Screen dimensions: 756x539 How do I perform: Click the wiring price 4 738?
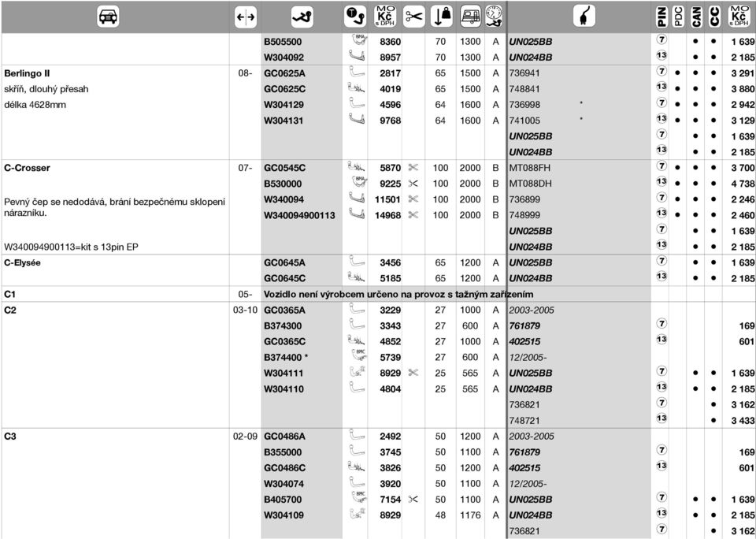(743, 184)
